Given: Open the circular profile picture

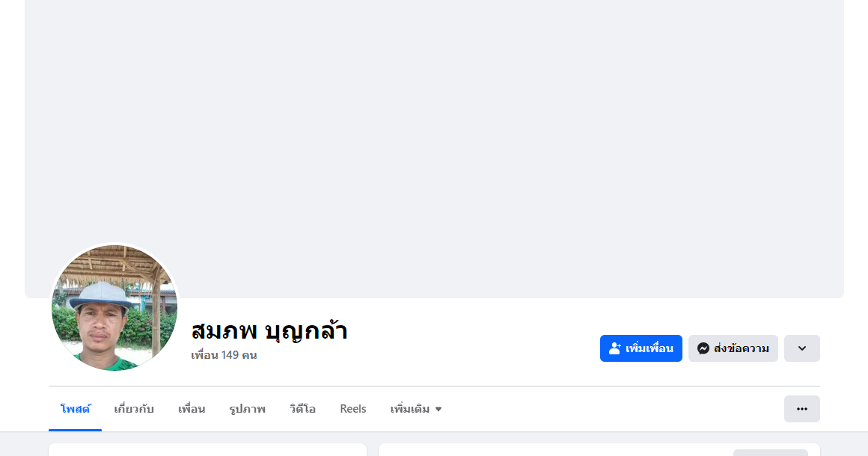Looking at the screenshot, I should click(x=114, y=308).
